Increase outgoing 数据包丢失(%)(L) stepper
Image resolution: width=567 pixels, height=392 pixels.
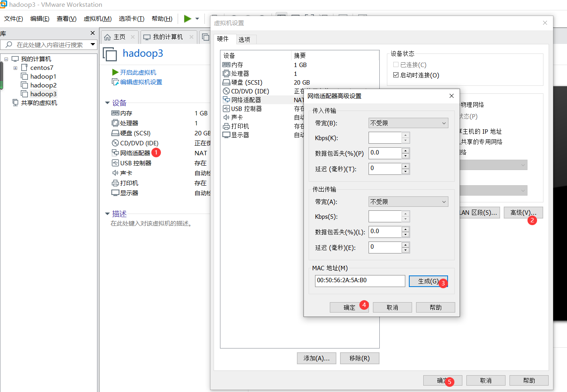pos(405,230)
